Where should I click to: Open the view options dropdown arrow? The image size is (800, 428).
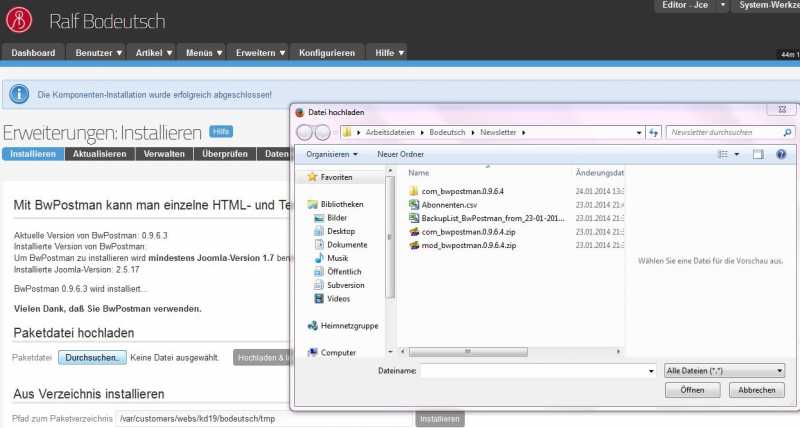[x=737, y=154]
